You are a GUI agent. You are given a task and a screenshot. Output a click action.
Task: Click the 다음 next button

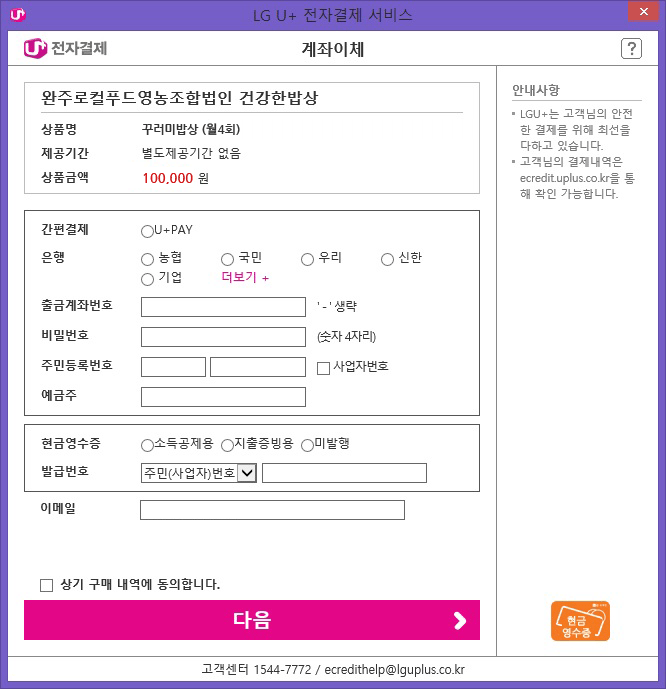coord(252,620)
